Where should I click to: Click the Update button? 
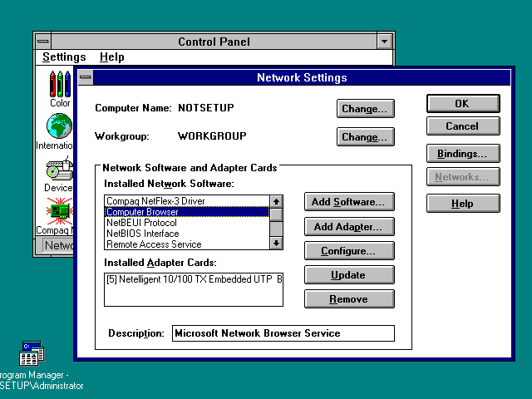click(x=349, y=275)
